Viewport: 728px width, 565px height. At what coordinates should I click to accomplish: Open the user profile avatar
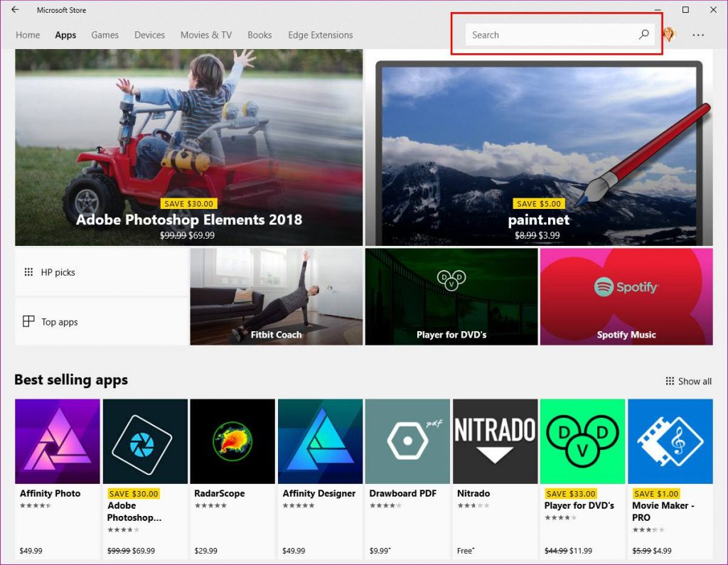pos(669,34)
